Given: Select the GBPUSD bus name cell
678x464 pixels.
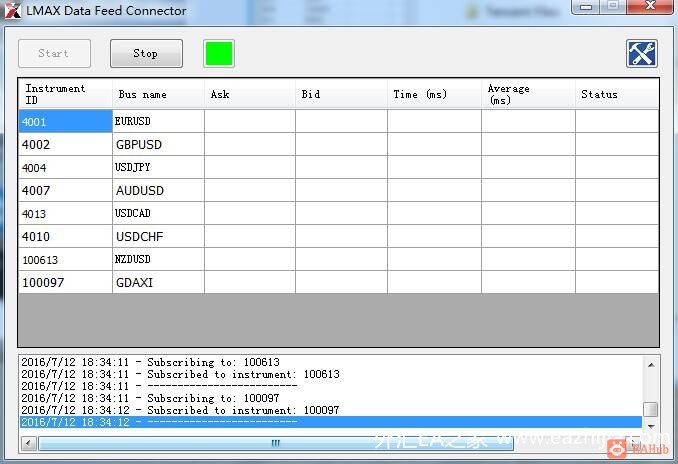Looking at the screenshot, I should [158, 144].
